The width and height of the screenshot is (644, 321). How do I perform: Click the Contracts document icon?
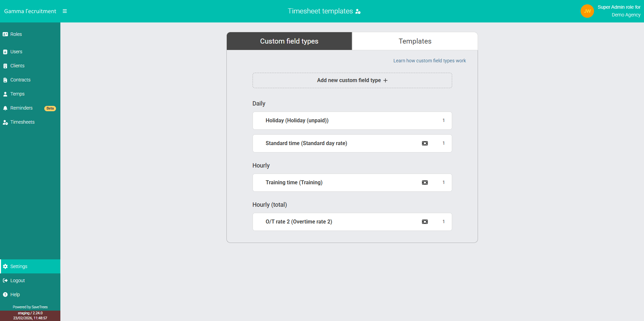(5, 80)
